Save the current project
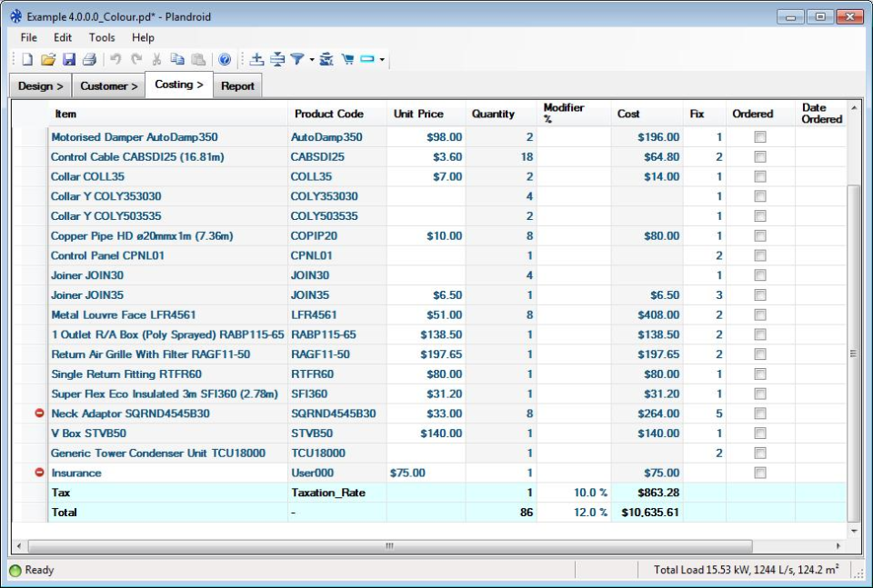Image resolution: width=873 pixels, height=588 pixels. tap(69, 59)
